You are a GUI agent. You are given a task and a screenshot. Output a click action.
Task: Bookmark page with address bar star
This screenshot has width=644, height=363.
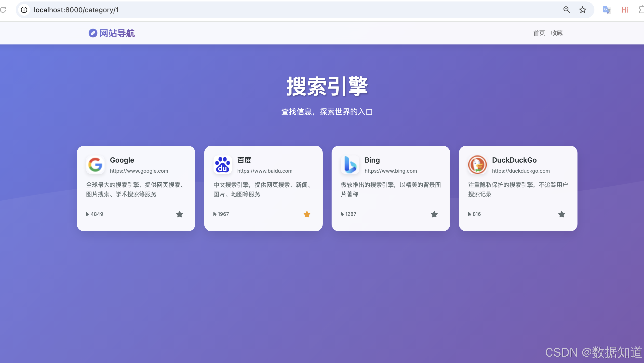pos(582,10)
